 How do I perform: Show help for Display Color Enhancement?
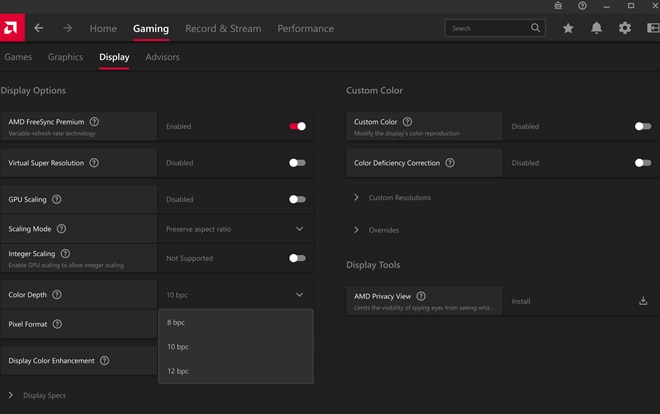pos(104,361)
